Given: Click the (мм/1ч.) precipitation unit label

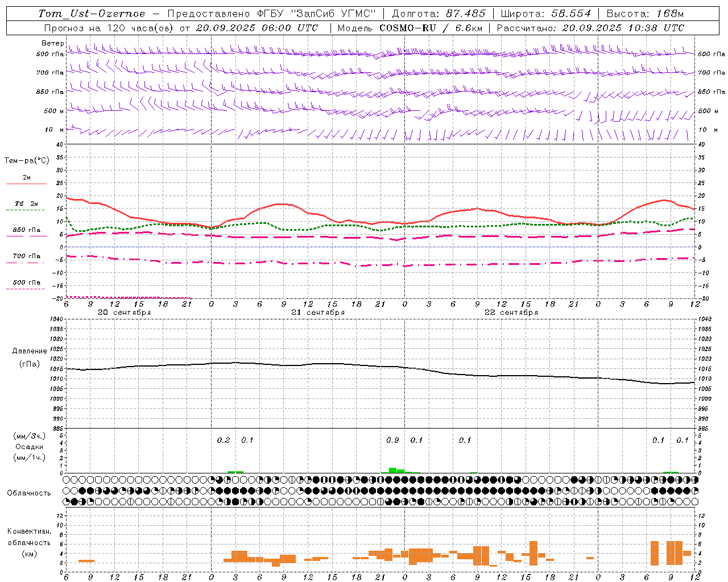Looking at the screenshot, I should click(x=30, y=458).
